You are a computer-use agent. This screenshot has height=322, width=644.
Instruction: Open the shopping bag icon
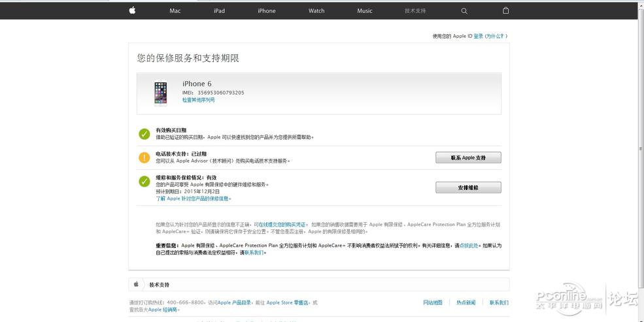pos(505,10)
